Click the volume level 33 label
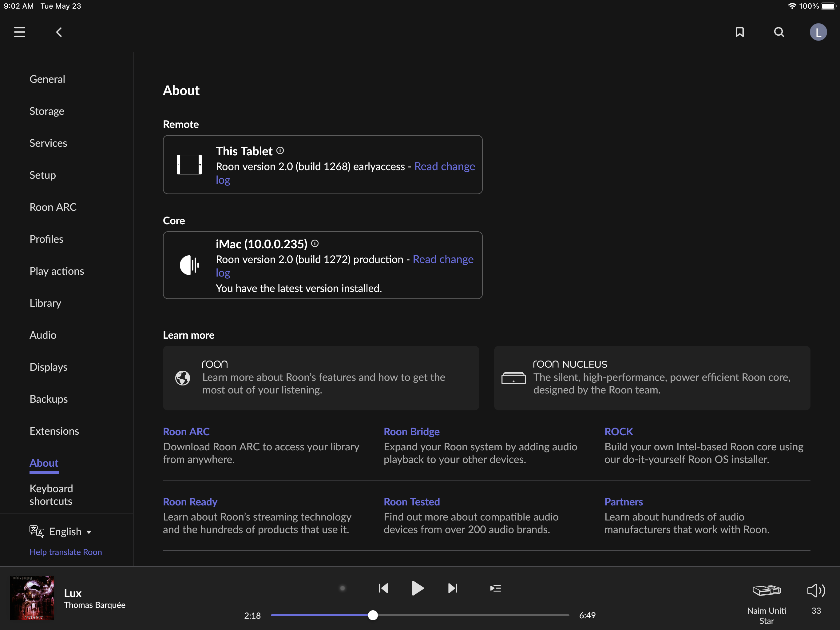The width and height of the screenshot is (840, 630). coord(816,610)
